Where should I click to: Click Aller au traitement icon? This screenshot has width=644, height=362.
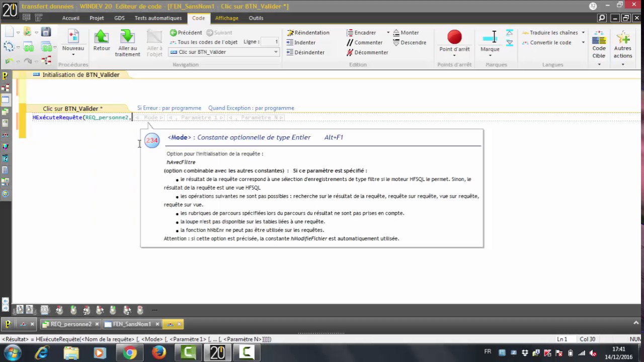coord(127,37)
